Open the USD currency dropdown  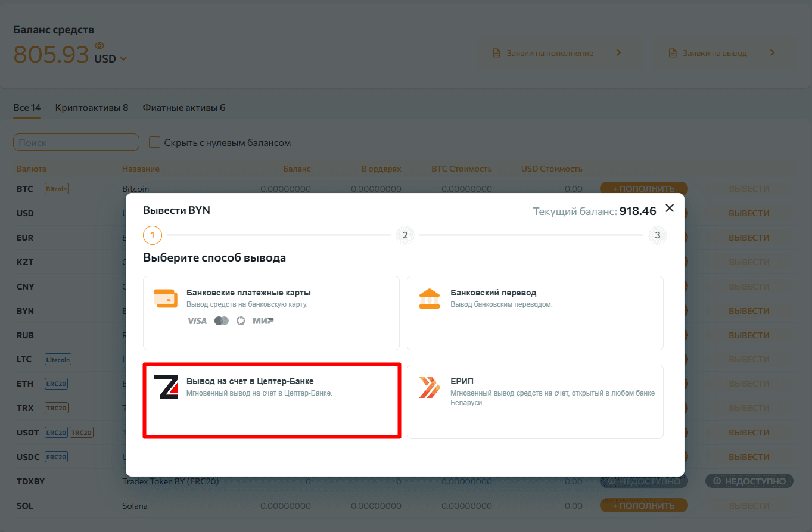pyautogui.click(x=111, y=58)
